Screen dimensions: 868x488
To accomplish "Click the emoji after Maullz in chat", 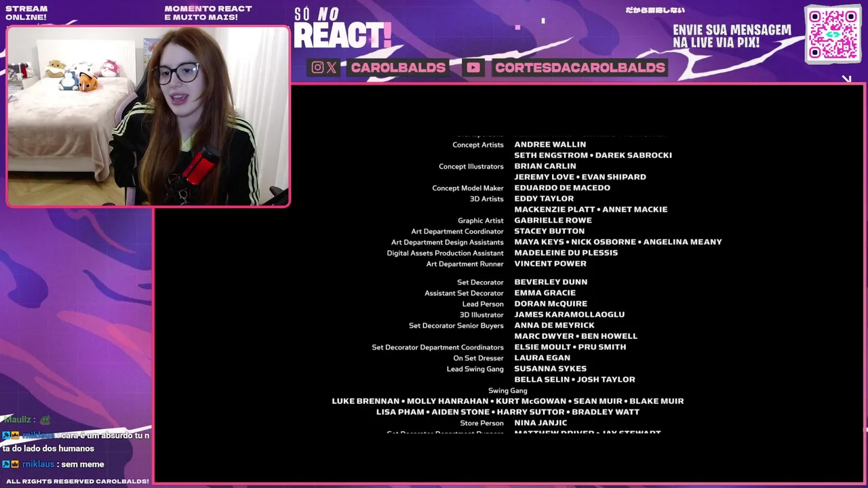I will [x=45, y=420].
